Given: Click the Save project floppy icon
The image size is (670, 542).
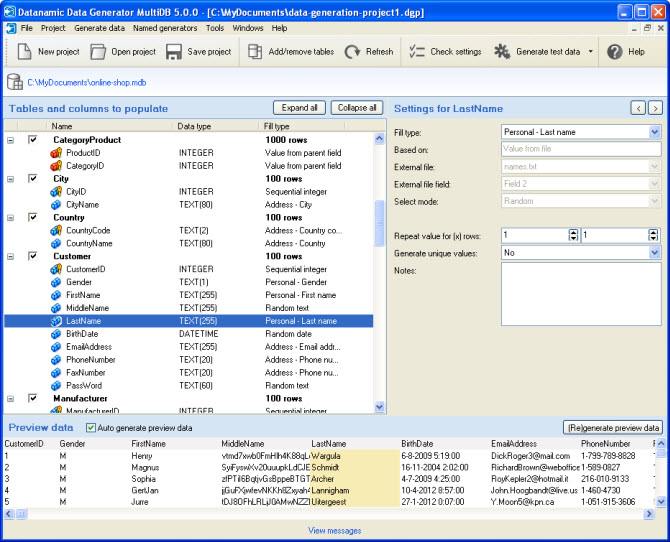Looking at the screenshot, I should (x=174, y=52).
